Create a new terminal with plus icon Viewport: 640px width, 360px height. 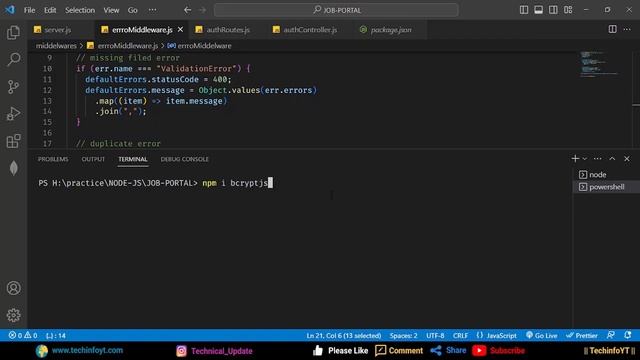575,158
